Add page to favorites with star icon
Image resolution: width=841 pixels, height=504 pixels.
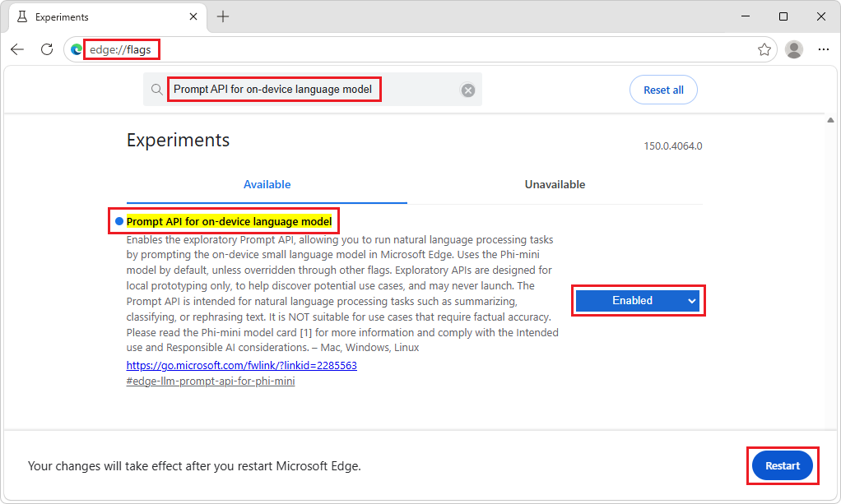(764, 49)
